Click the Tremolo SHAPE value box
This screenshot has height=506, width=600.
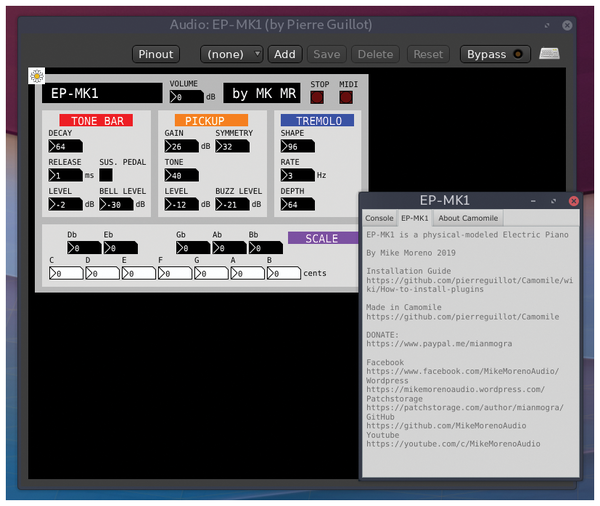coord(298,146)
